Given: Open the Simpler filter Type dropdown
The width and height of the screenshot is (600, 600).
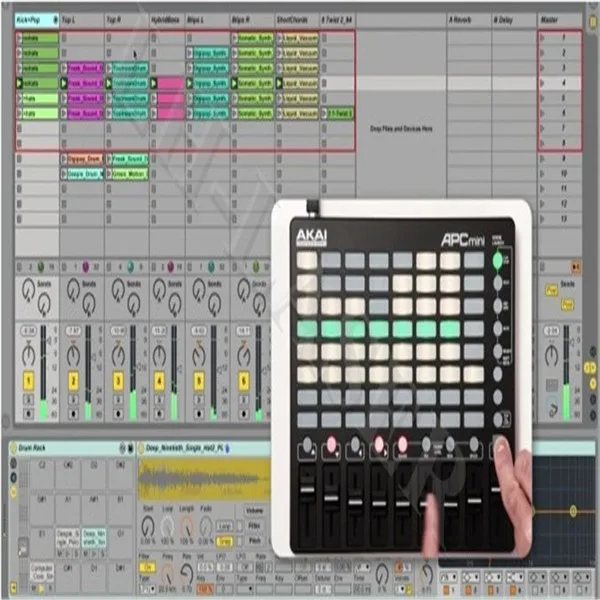Looking at the screenshot, I should pos(147,589).
